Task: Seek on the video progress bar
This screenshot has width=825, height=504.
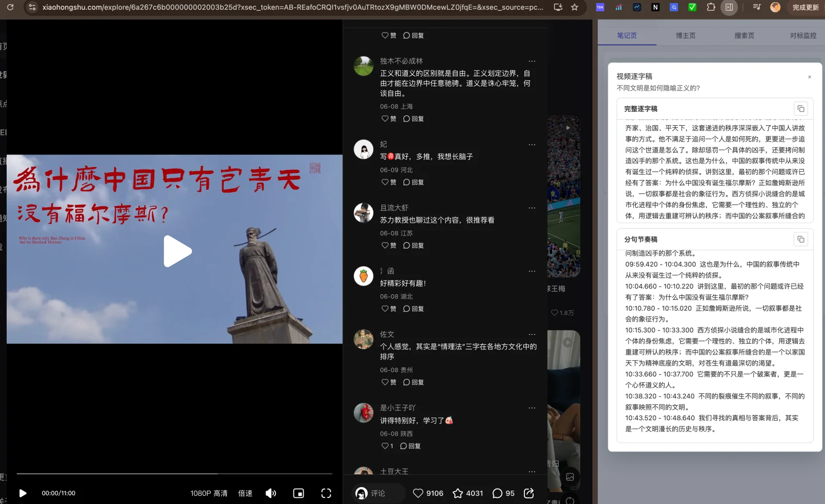Action: coord(174,473)
